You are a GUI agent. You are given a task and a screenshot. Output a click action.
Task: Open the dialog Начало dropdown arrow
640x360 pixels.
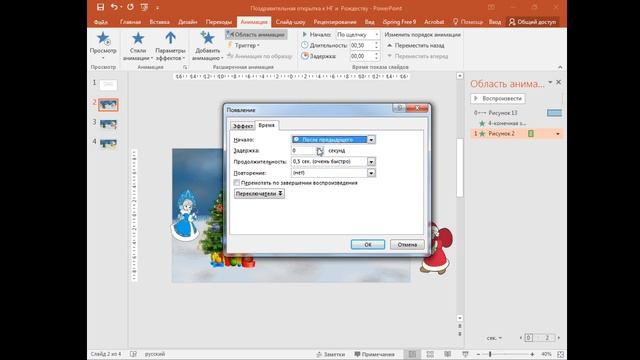coord(371,140)
